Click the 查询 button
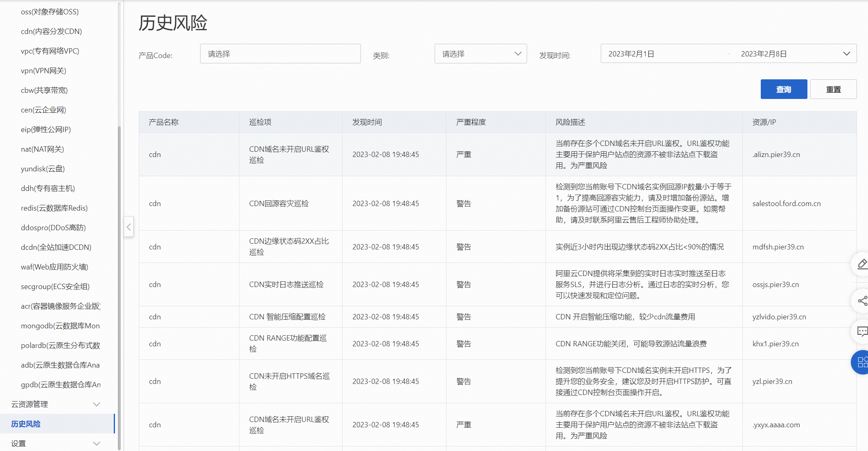The image size is (868, 451). [784, 89]
